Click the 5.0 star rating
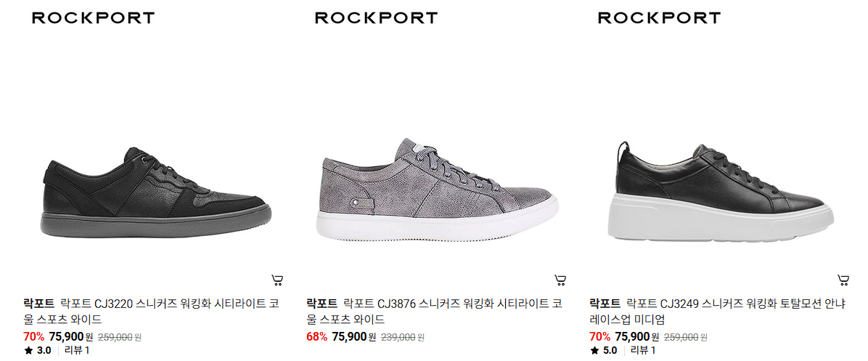 [x=603, y=351]
